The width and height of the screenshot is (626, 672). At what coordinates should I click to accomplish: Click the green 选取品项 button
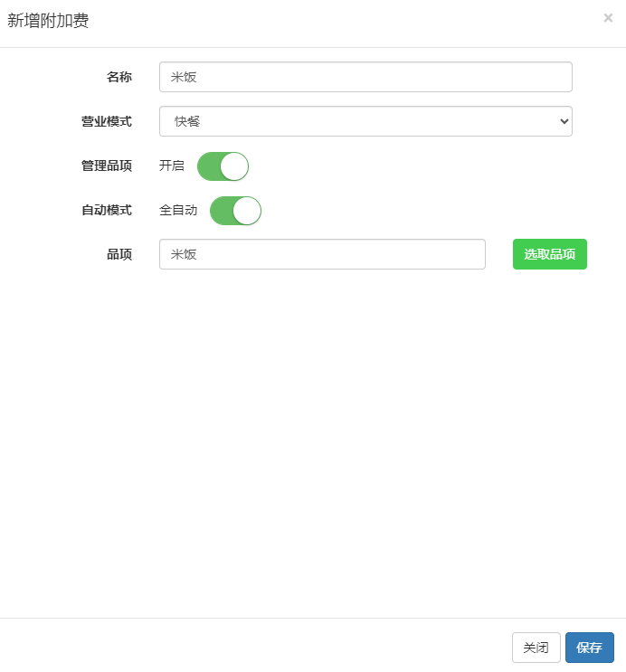(550, 254)
